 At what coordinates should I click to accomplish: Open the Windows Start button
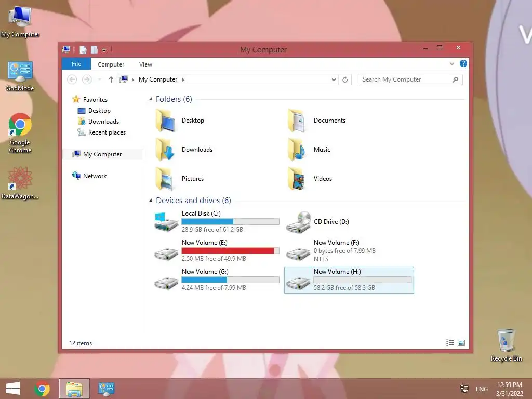(13, 389)
